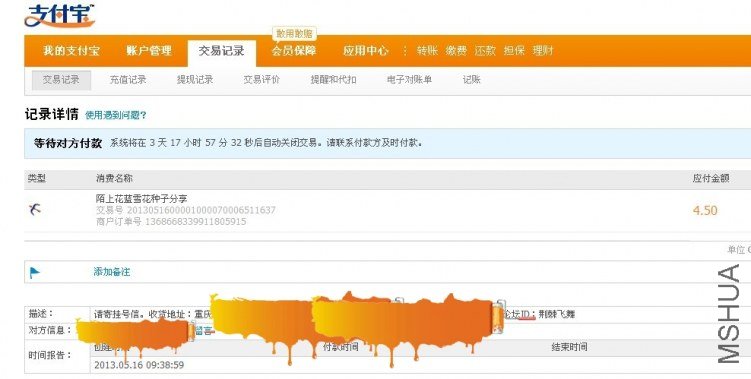Open the 提醒和代扣 sub-navigation item
Image resolution: width=751 pixels, height=379 pixels.
[x=333, y=80]
